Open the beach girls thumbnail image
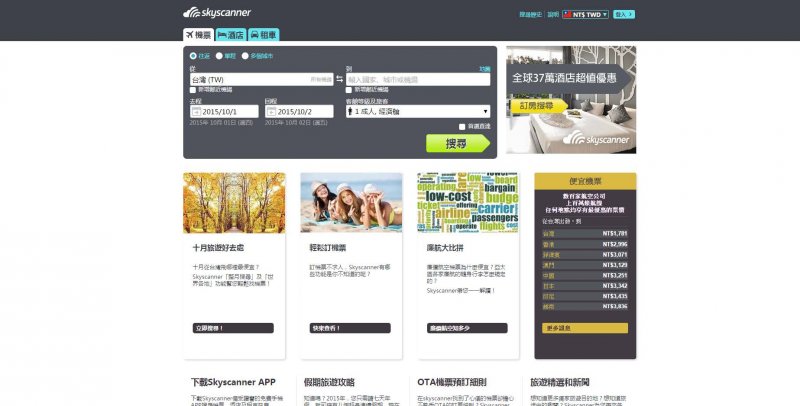 (x=351, y=202)
